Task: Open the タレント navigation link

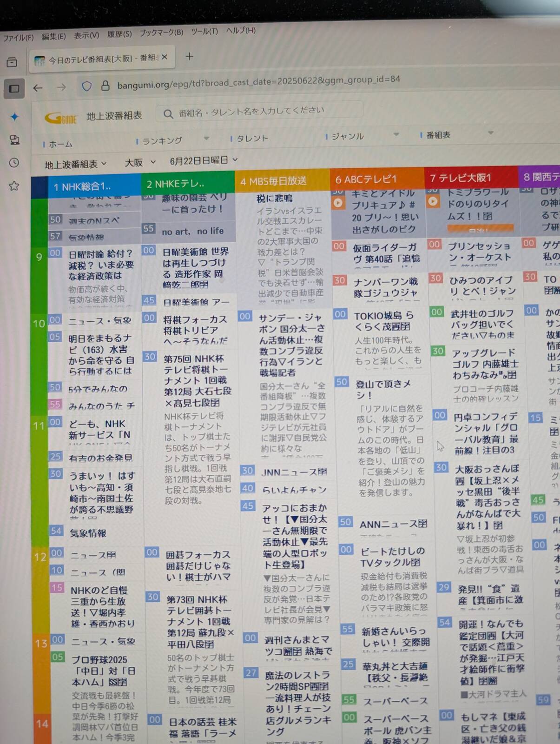Action: pyautogui.click(x=252, y=138)
